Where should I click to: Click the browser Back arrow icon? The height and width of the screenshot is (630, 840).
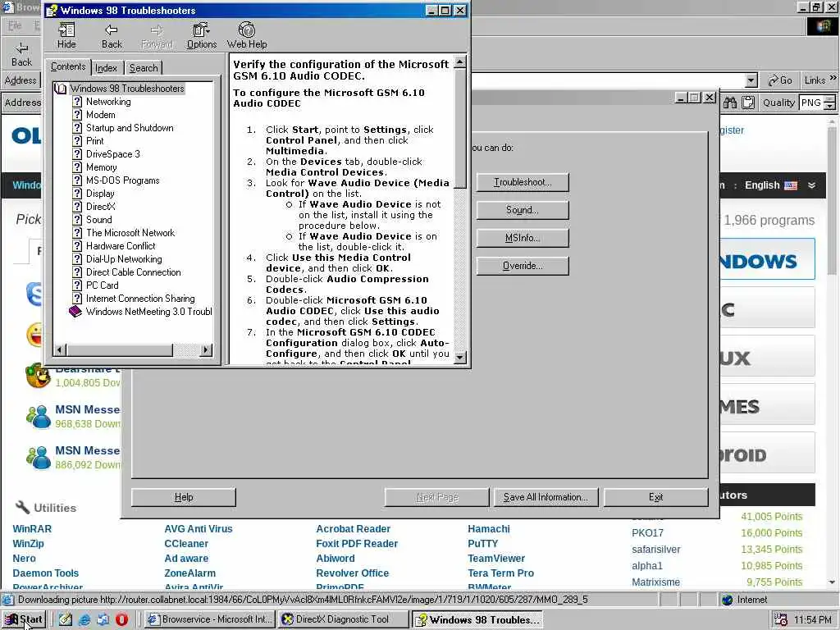[x=21, y=48]
